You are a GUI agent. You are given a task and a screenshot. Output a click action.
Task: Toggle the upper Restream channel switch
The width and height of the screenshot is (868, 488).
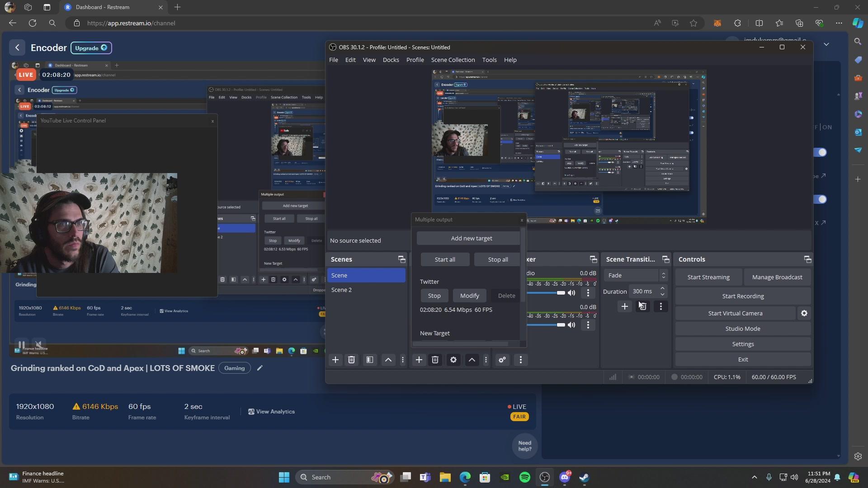point(821,152)
